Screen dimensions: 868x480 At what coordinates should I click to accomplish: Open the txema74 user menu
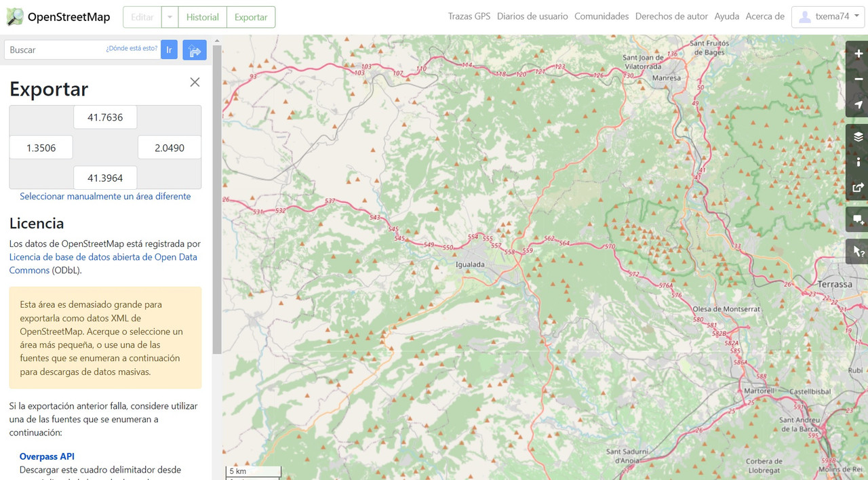click(827, 17)
